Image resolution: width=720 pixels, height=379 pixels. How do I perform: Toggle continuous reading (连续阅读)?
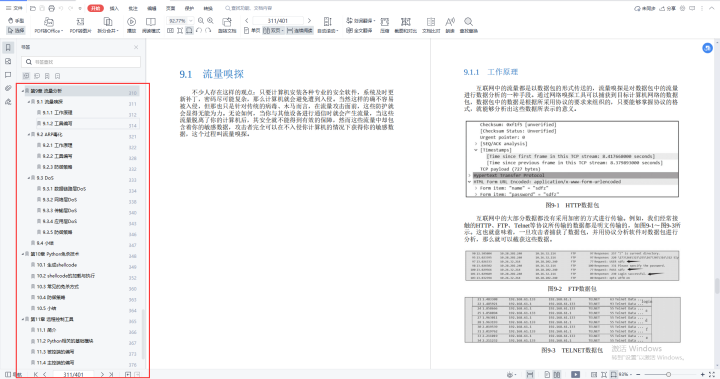(299, 30)
